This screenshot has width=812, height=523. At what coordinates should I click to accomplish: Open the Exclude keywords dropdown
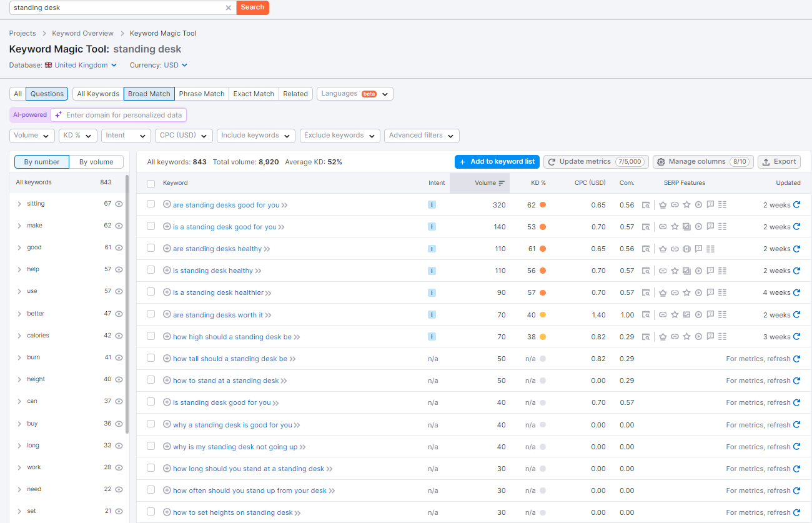click(x=340, y=136)
